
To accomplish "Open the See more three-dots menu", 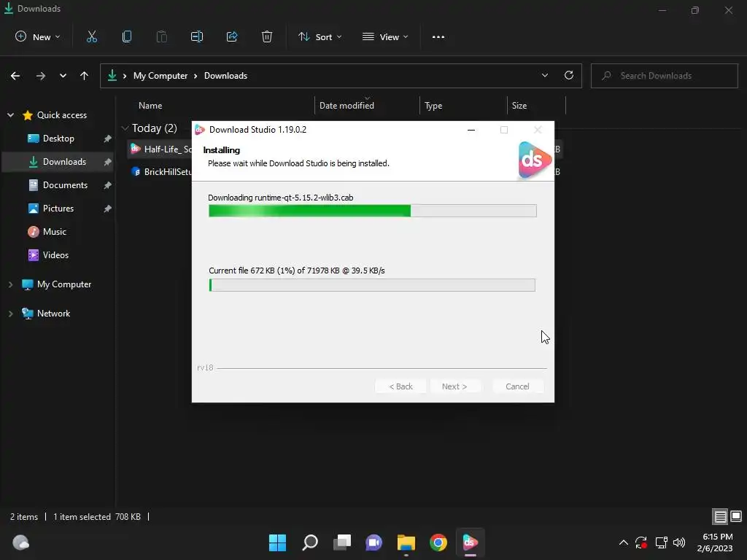I will pyautogui.click(x=438, y=36).
